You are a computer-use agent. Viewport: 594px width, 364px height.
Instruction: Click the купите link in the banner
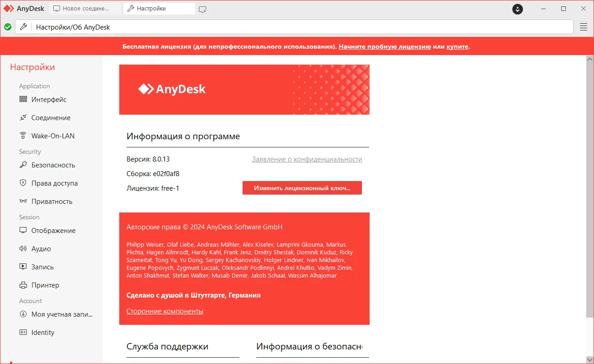[x=457, y=46]
